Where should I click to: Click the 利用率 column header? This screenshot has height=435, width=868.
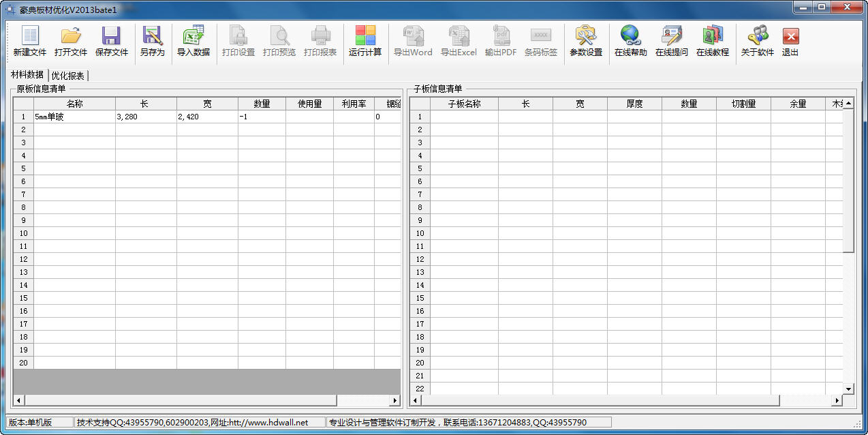click(354, 104)
